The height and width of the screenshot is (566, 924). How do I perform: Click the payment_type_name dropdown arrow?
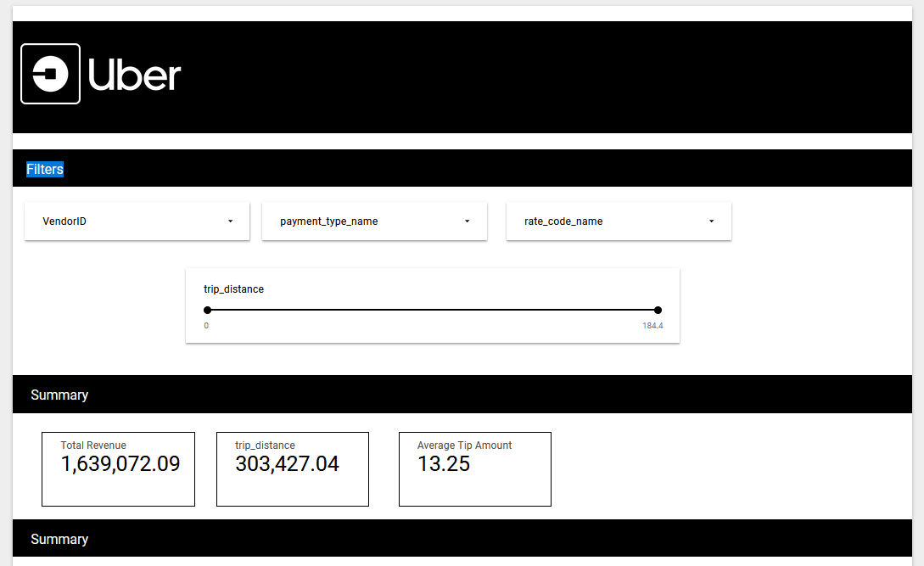click(x=468, y=221)
